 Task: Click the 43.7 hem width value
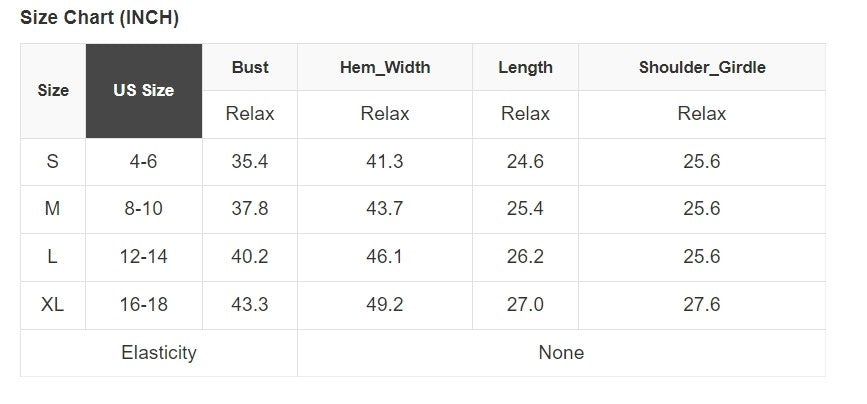tap(385, 209)
